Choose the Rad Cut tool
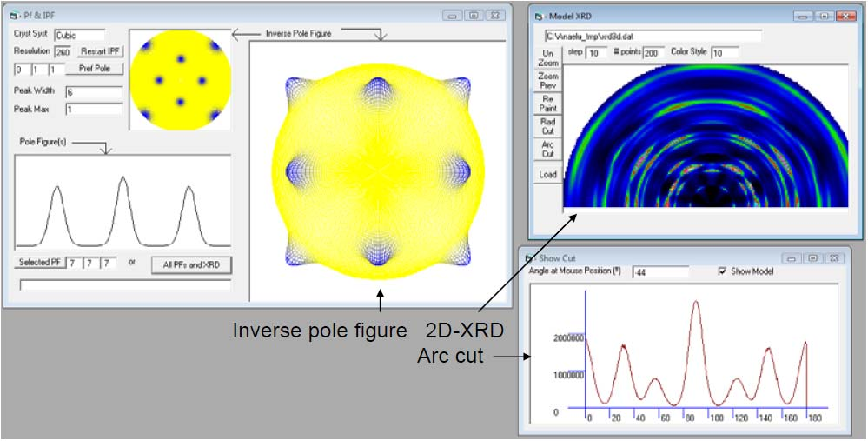This screenshot has height=441, width=868. point(547,127)
